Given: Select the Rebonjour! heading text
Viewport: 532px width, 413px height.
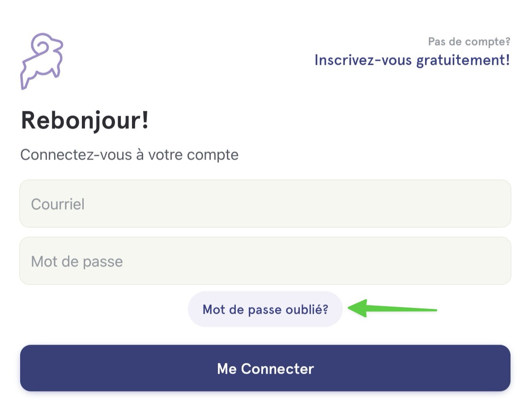Looking at the screenshot, I should (x=85, y=121).
